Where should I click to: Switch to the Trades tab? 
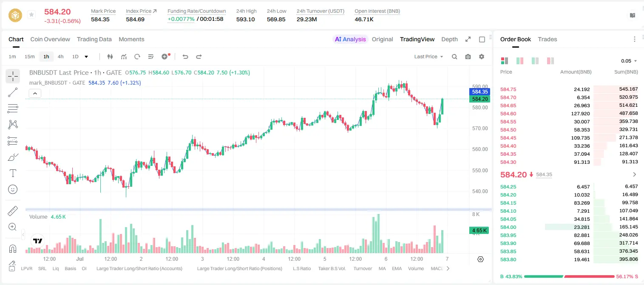tap(548, 39)
